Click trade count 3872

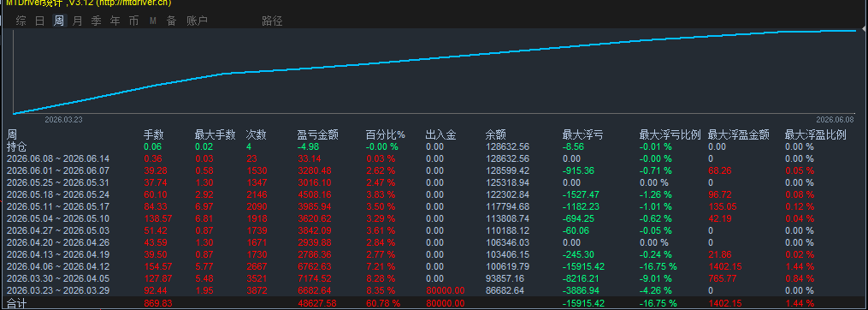(257, 290)
